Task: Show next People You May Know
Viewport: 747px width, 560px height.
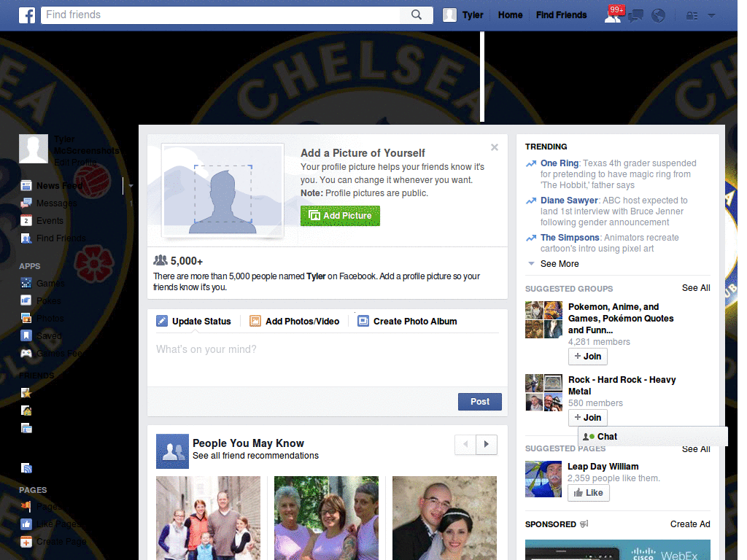Action: coord(487,444)
